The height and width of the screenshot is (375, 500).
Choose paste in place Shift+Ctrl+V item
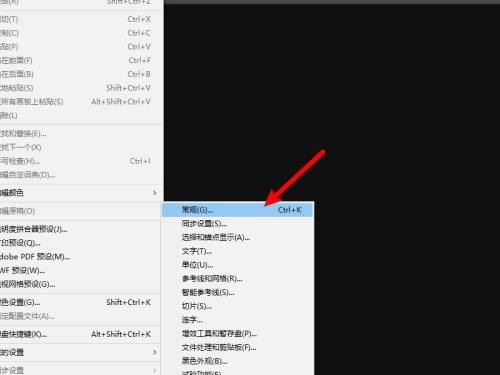click(x=80, y=88)
